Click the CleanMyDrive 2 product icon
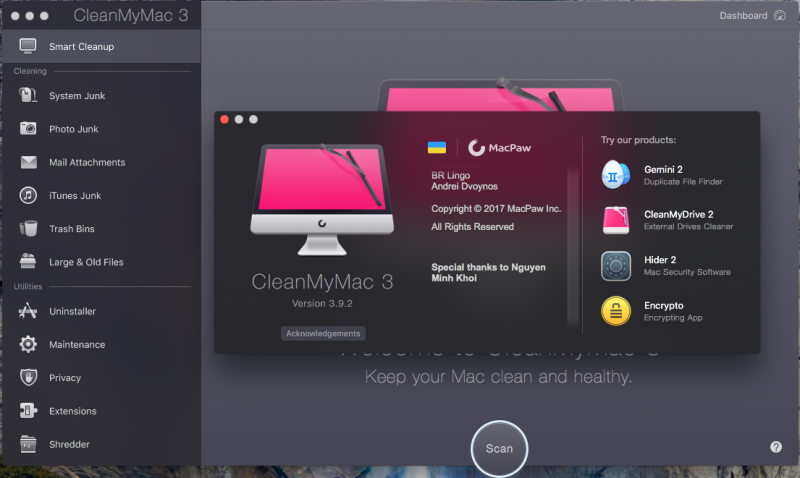 [616, 220]
